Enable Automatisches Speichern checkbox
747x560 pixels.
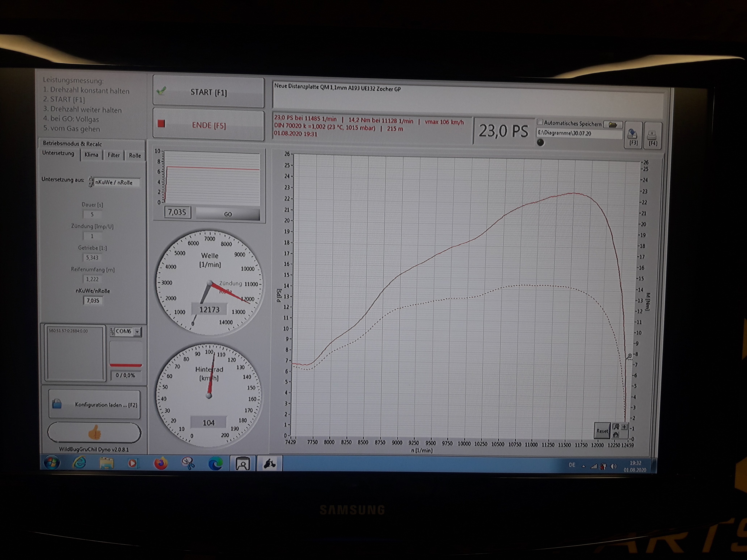540,122
